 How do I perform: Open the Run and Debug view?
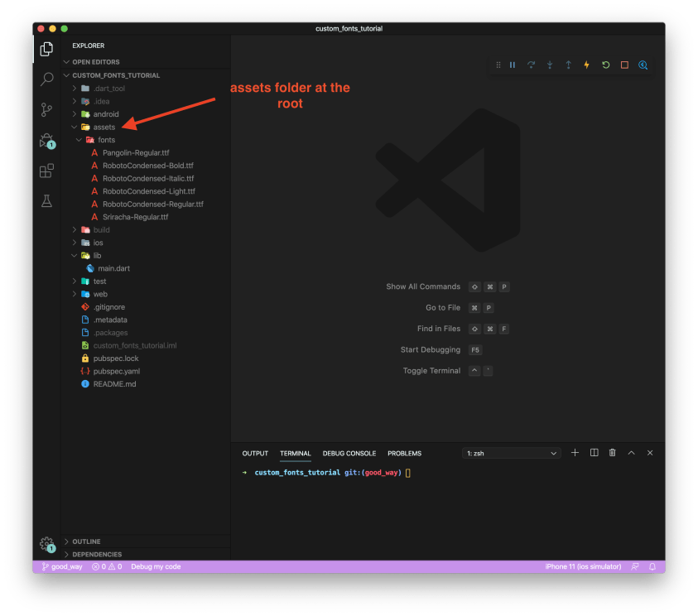coord(46,141)
